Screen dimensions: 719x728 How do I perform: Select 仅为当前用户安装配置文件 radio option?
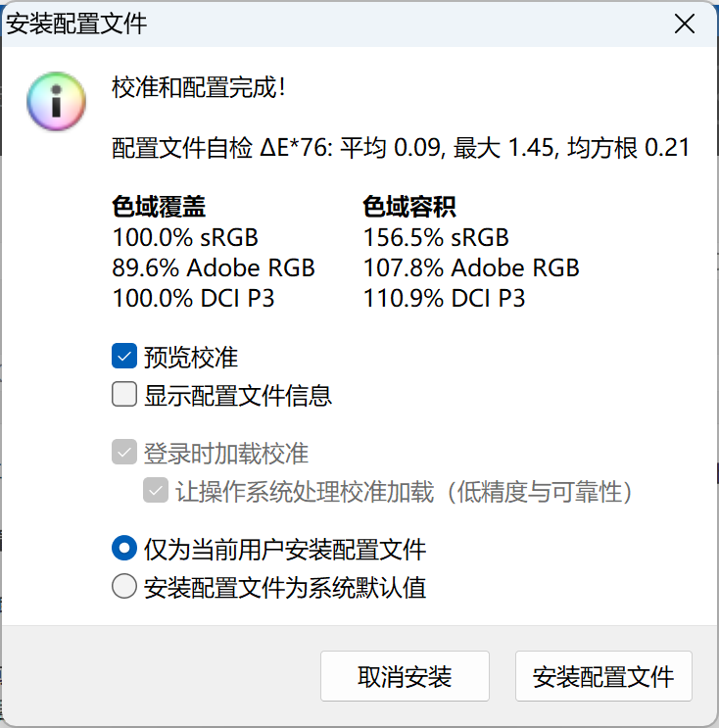124,549
